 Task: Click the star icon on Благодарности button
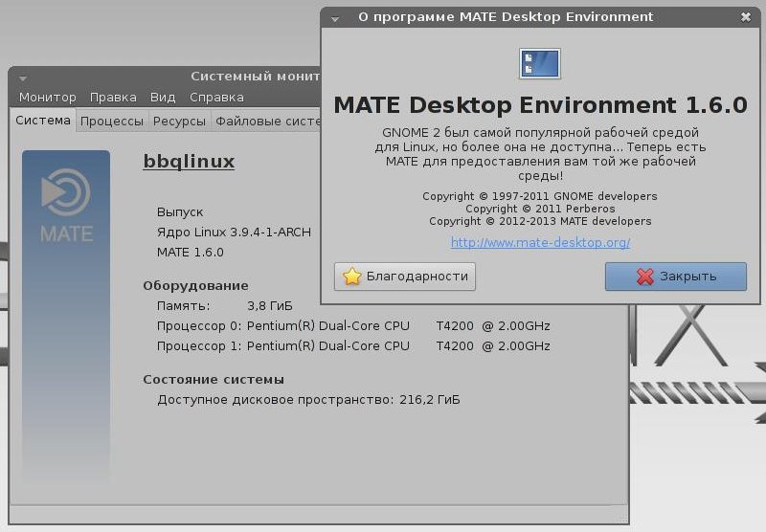[351, 277]
